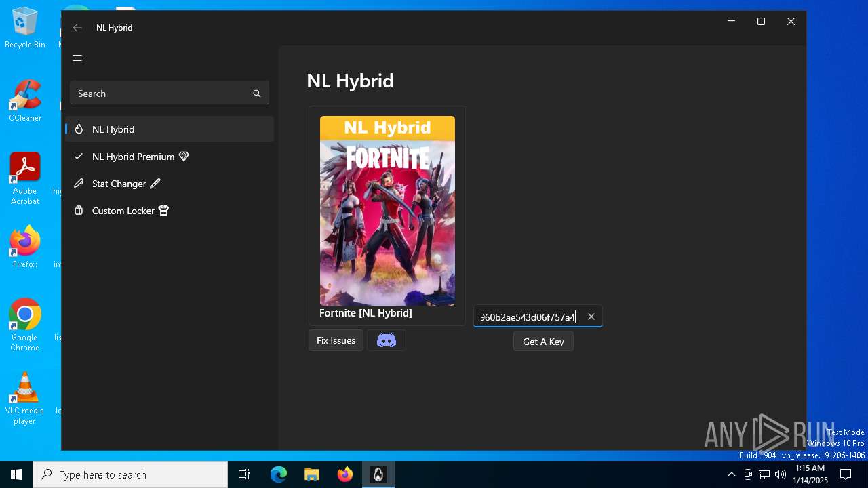Show hidden system tray icons
Screen dimensions: 868x488
(x=731, y=474)
